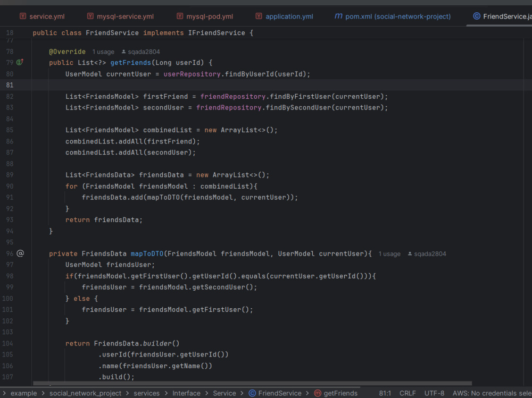The height and width of the screenshot is (398, 532).
Task: Click 'return friendsData;' on line 93
Action: point(104,220)
